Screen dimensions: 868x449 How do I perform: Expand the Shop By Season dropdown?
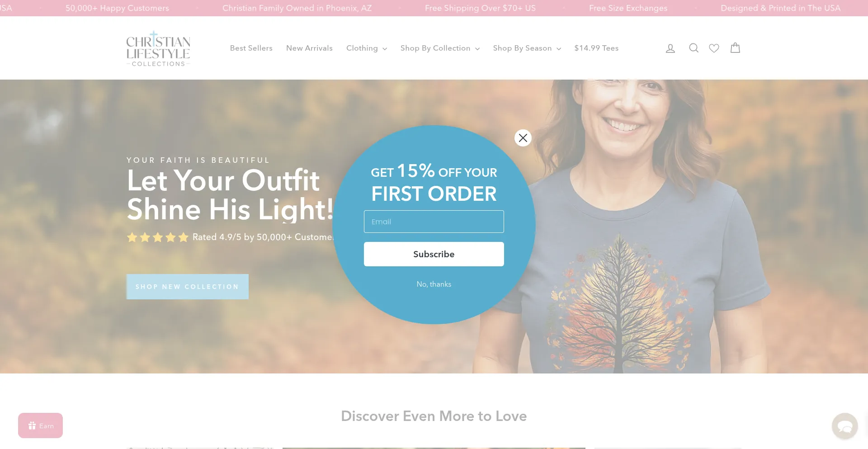coord(527,48)
